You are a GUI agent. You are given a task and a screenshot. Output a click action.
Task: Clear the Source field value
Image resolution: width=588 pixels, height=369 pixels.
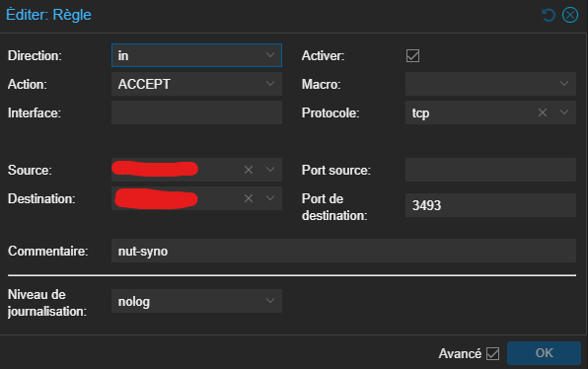(x=249, y=170)
